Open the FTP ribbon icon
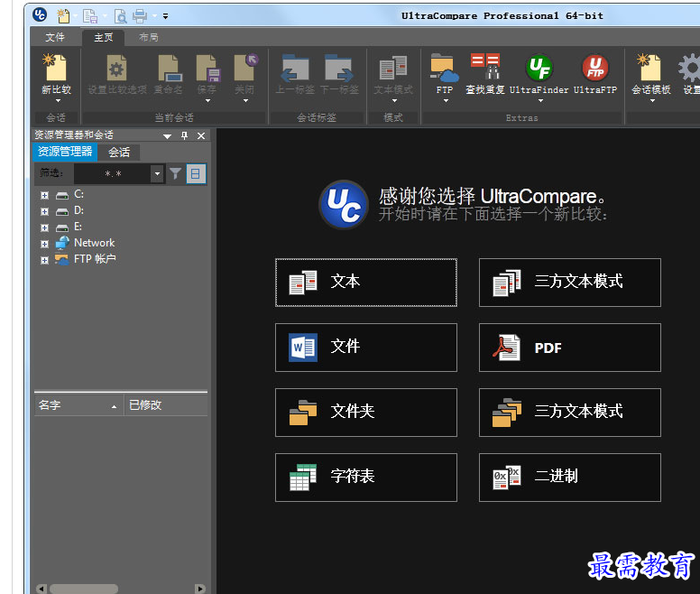The width and height of the screenshot is (700, 594). click(444, 68)
